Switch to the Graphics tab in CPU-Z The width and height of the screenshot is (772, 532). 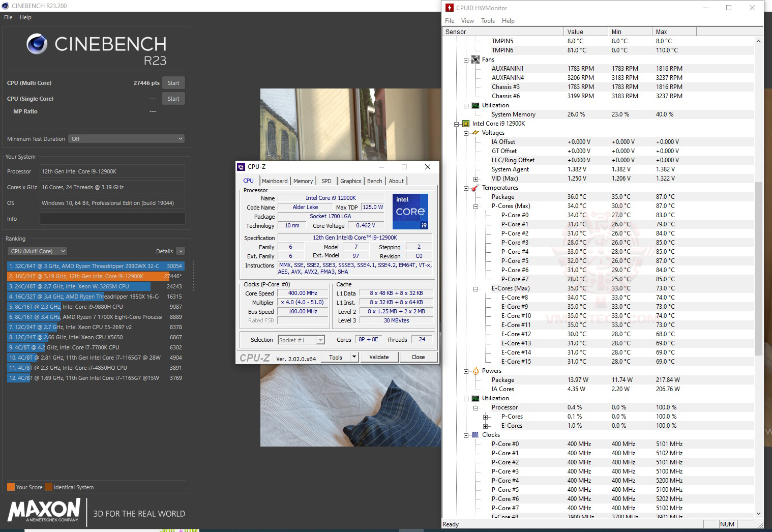point(351,181)
